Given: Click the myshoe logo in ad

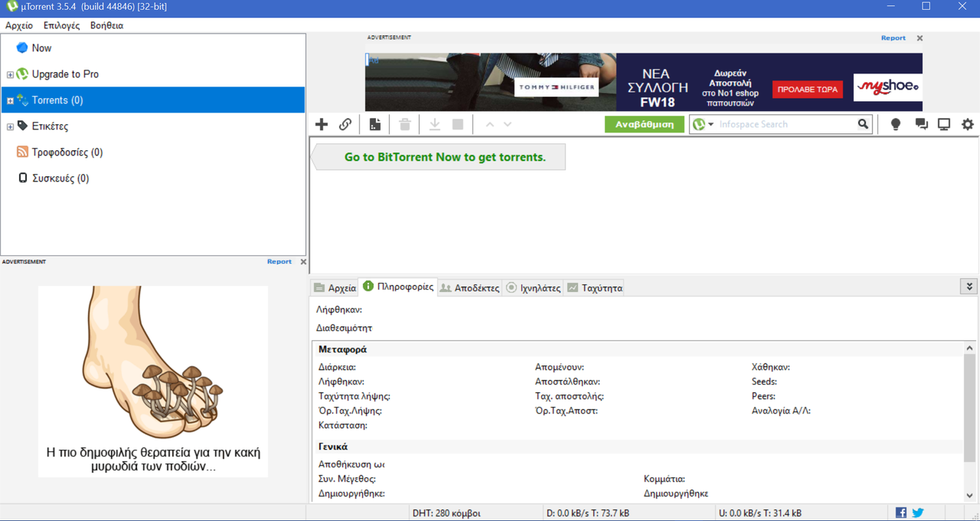Looking at the screenshot, I should tap(887, 87).
